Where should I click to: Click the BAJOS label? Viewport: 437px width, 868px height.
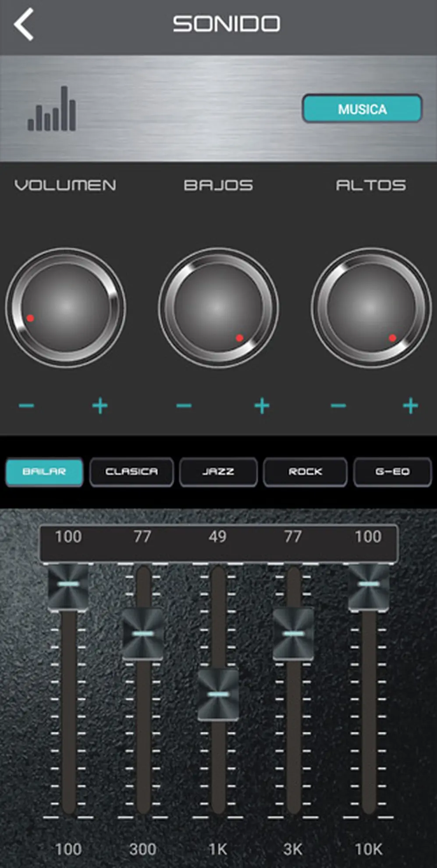click(218, 185)
